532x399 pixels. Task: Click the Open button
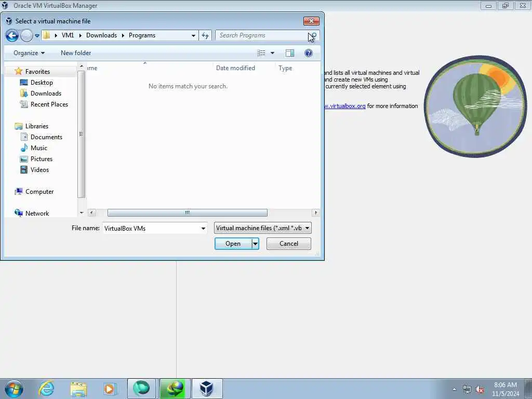pyautogui.click(x=233, y=244)
